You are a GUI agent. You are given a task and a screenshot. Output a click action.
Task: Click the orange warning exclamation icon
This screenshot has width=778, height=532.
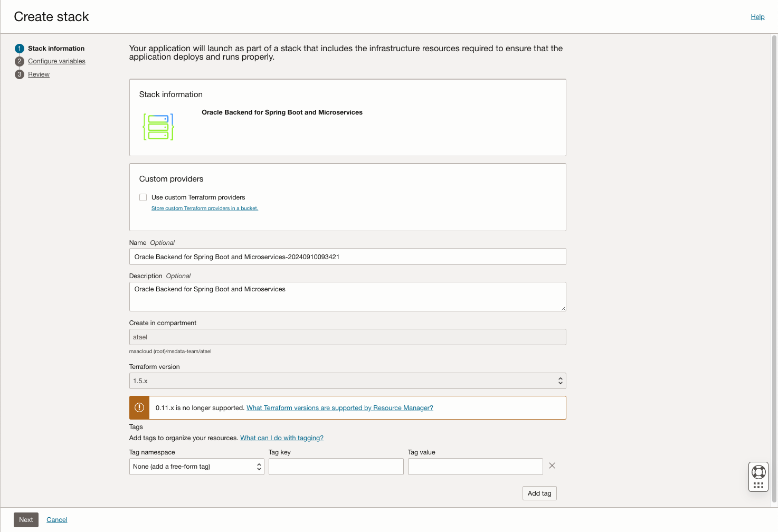(x=139, y=407)
